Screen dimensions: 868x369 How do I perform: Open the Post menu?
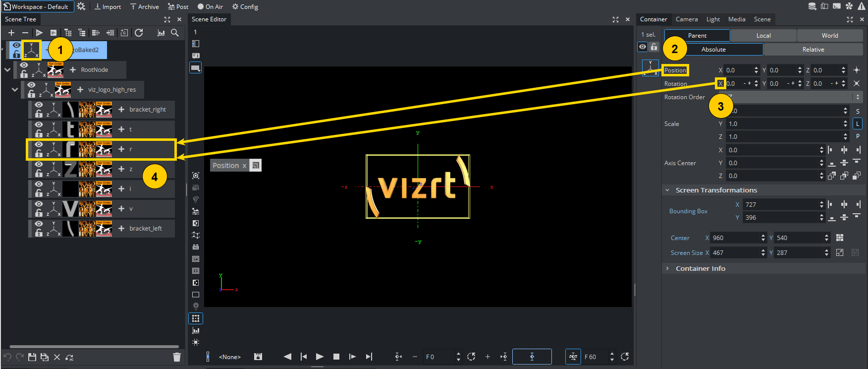(x=178, y=6)
